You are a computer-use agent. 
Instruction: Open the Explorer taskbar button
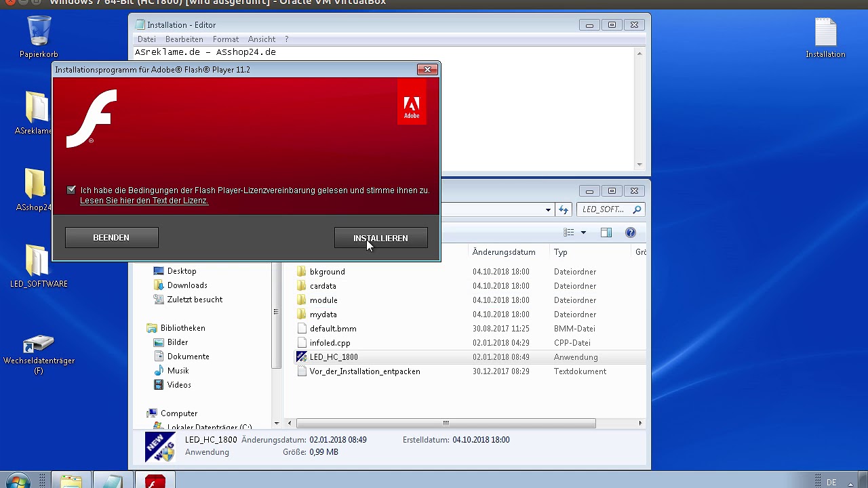pyautogui.click(x=71, y=481)
